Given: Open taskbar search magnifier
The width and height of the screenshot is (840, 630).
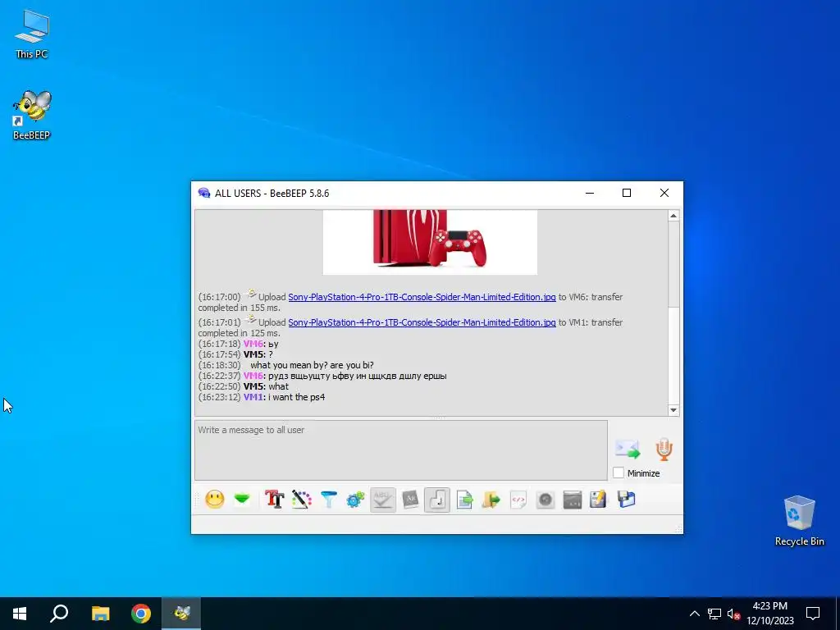Looking at the screenshot, I should pos(59,614).
